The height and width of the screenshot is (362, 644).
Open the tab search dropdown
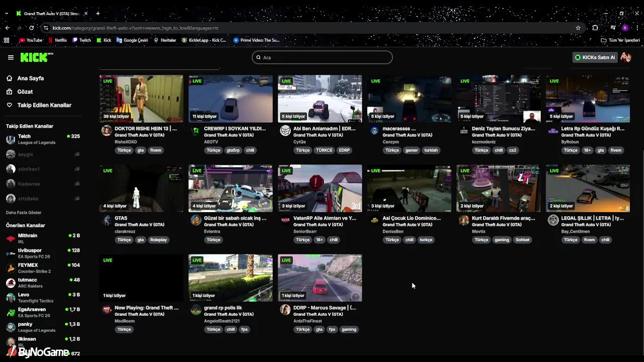pyautogui.click(x=7, y=13)
